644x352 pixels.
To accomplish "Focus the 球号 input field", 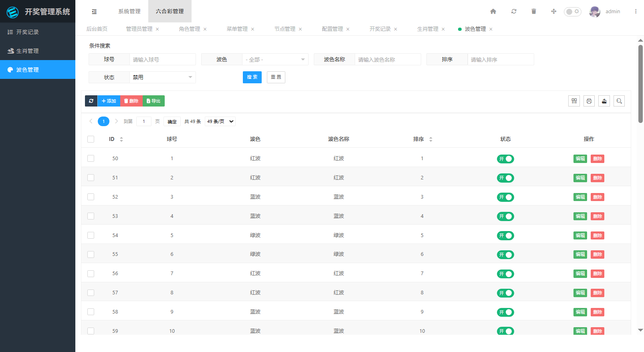I will (163, 59).
